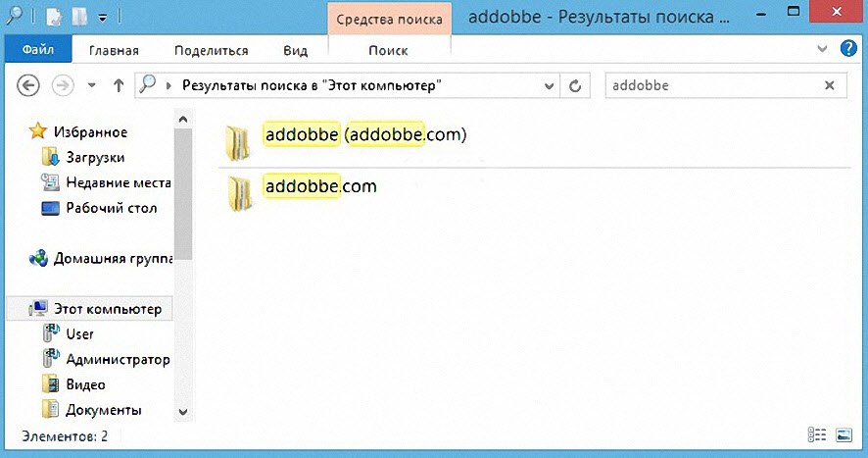
Task: Open the Файл menu
Action: pyautogui.click(x=37, y=49)
